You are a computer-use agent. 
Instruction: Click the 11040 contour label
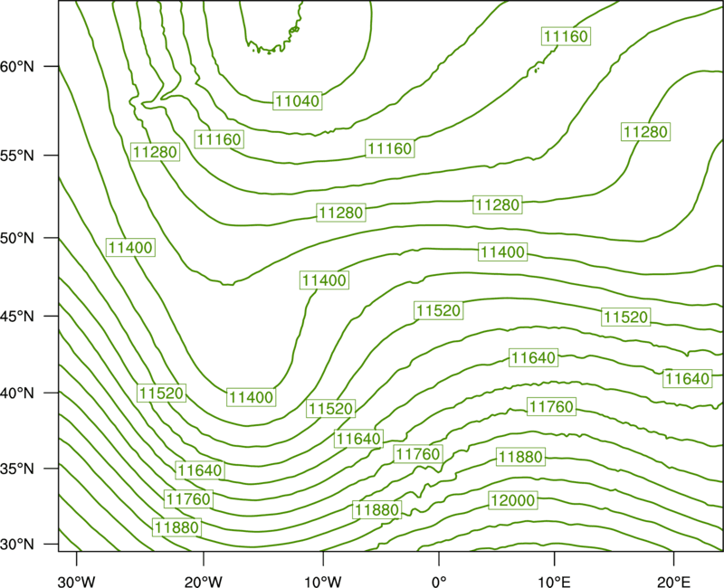tap(298, 100)
